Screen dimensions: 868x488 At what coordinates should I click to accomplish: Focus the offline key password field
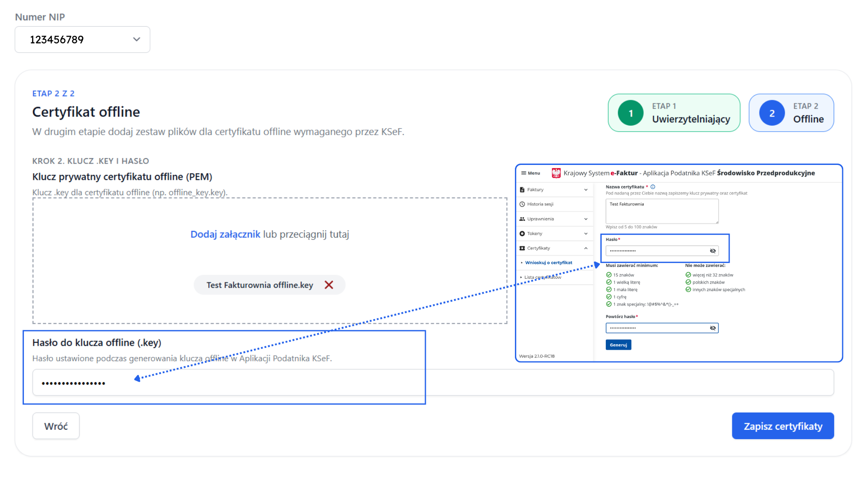pyautogui.click(x=434, y=383)
